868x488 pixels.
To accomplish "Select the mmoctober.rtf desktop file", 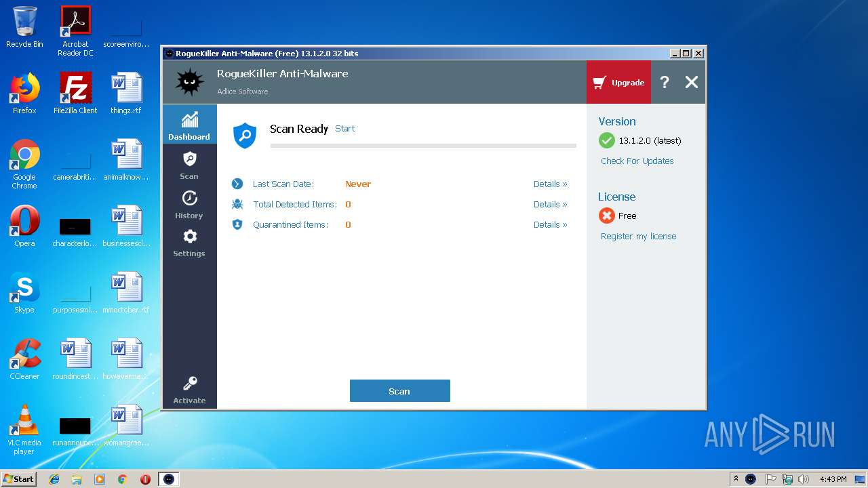I will 126,293.
